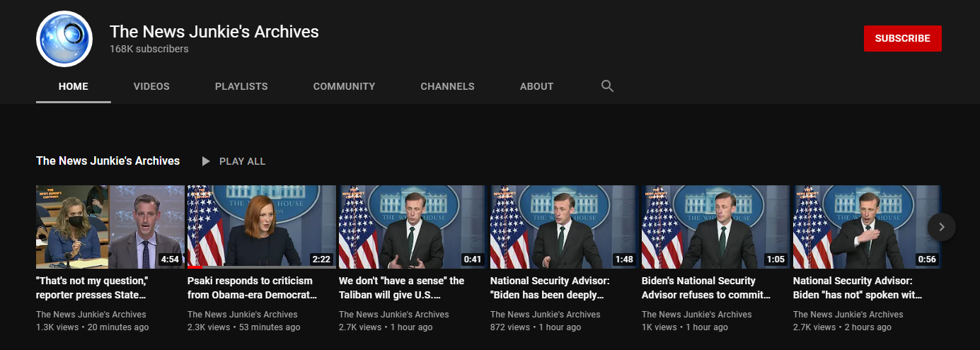This screenshot has width=980, height=350.
Task: Subscribe to the channel with the red button
Action: [902, 38]
